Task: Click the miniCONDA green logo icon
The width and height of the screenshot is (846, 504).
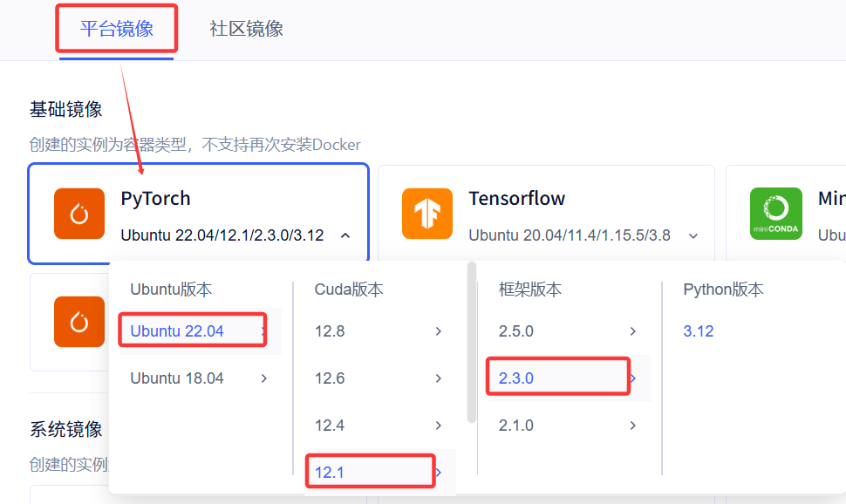Action: [x=776, y=214]
